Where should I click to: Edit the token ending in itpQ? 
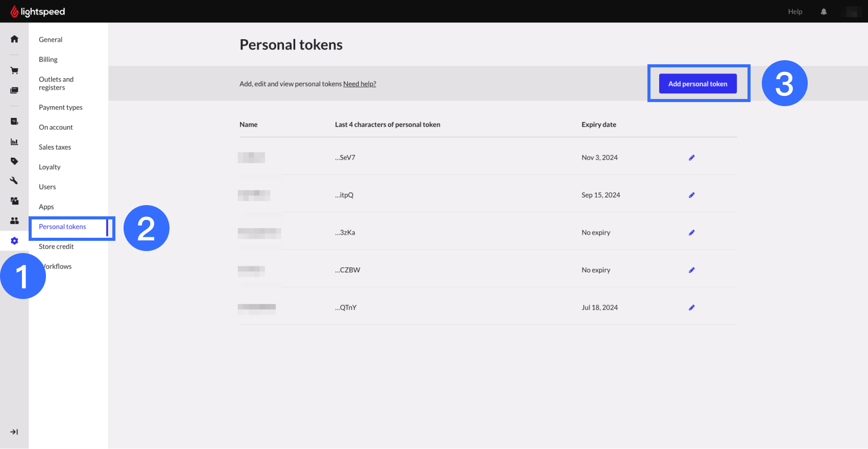point(692,195)
